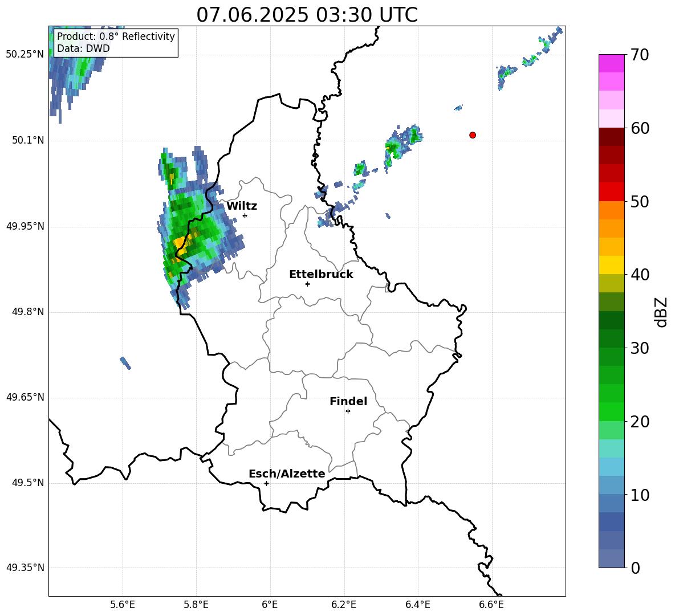Viewport: 675px width, 616px height.
Task: Click the 'Data: DWD' label
Action: 83,48
